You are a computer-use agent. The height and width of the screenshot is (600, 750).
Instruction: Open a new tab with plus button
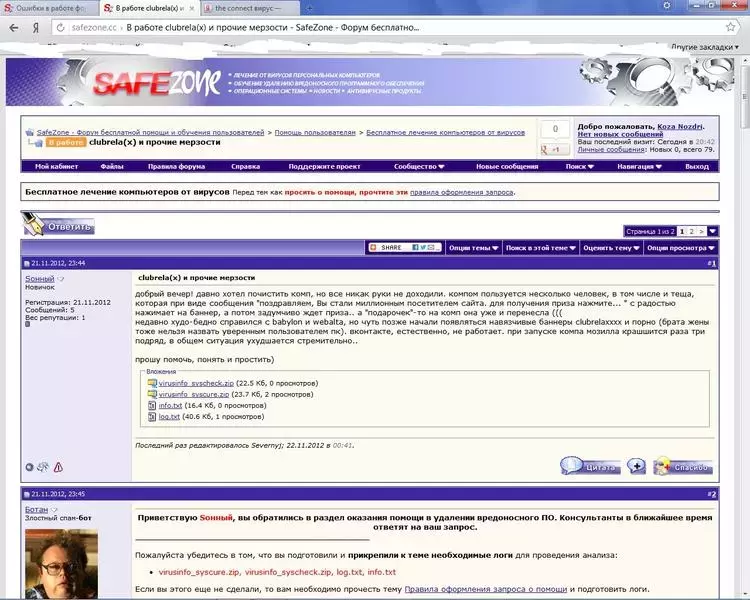pos(309,8)
